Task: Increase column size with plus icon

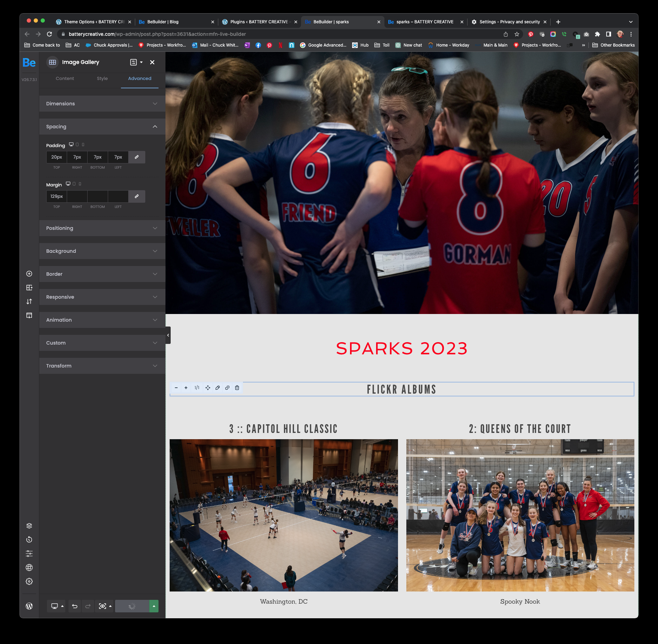Action: click(x=186, y=388)
